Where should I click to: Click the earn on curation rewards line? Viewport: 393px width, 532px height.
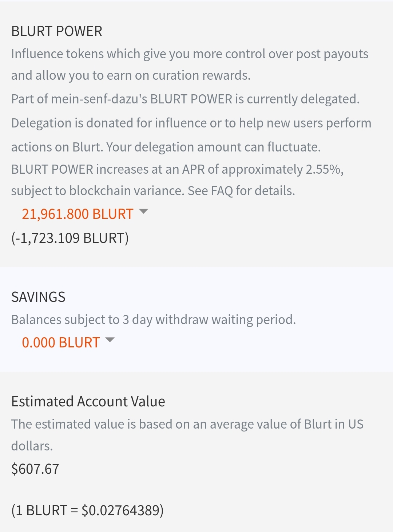[131, 75]
